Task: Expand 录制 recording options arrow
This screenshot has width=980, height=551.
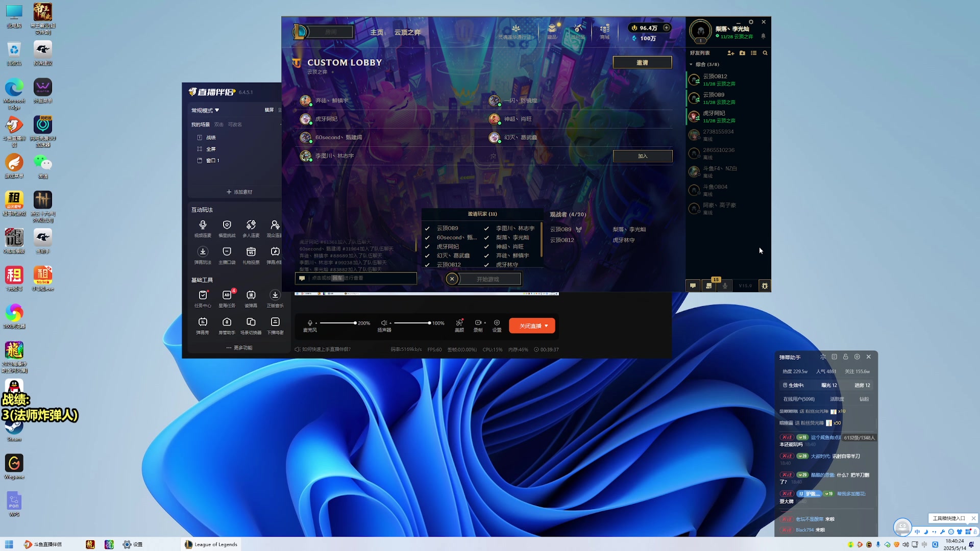Action: point(485,323)
